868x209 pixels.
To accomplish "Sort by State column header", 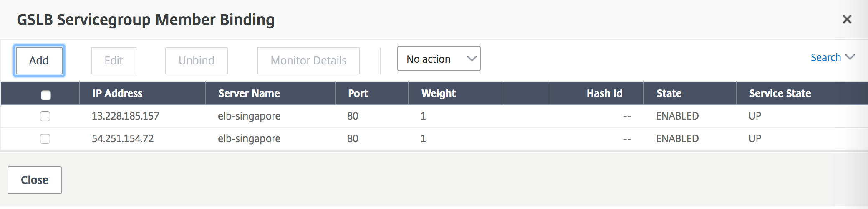I will [669, 94].
